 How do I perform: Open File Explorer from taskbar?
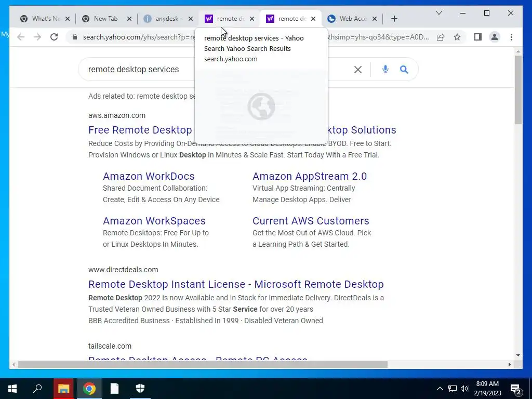click(x=63, y=389)
